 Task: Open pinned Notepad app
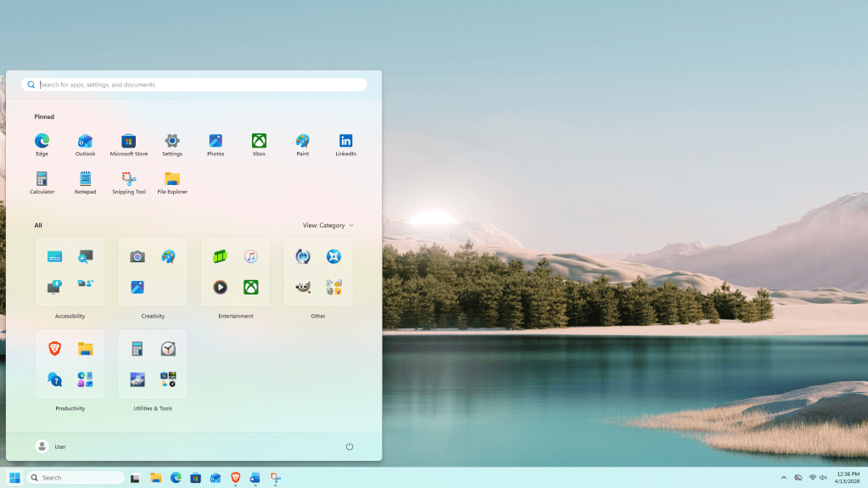click(85, 182)
